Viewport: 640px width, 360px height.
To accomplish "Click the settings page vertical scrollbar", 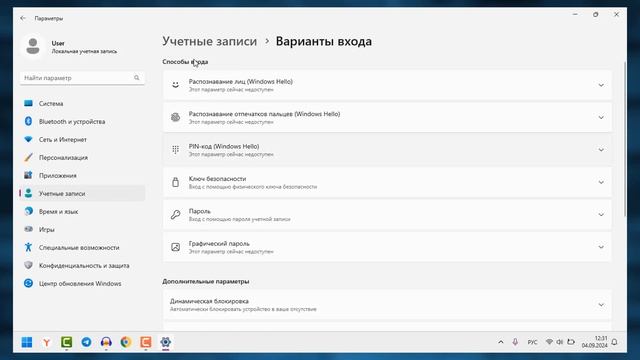I will (624, 139).
